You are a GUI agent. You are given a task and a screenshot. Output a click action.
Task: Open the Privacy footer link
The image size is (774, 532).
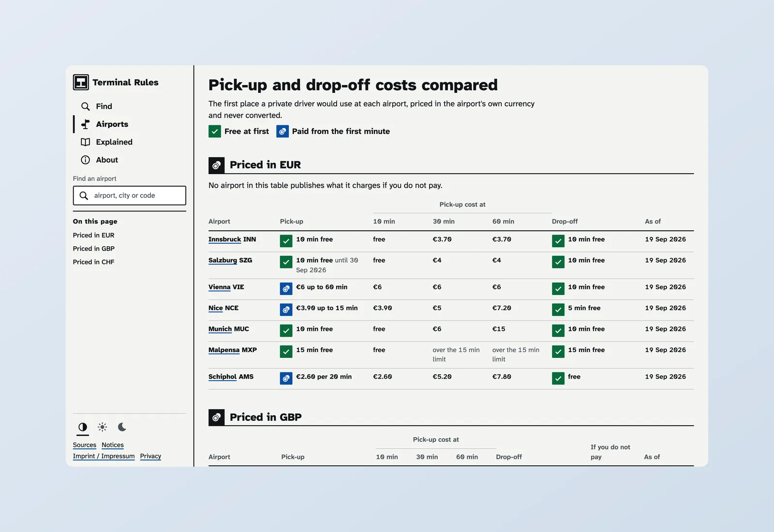click(x=150, y=456)
